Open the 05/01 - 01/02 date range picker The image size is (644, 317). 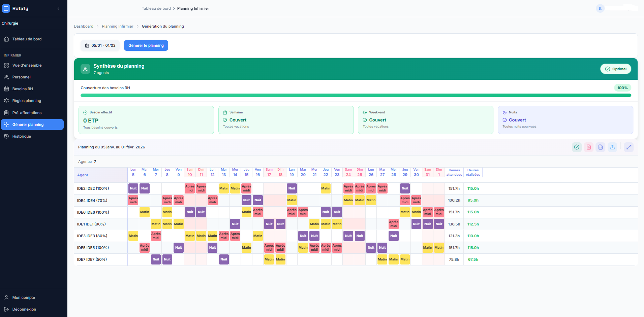tap(100, 45)
